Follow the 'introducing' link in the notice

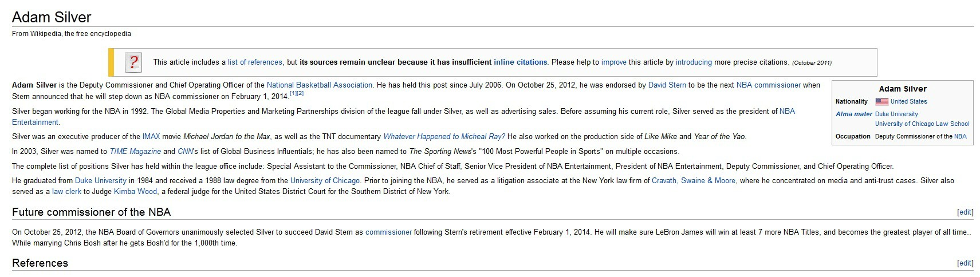point(694,62)
